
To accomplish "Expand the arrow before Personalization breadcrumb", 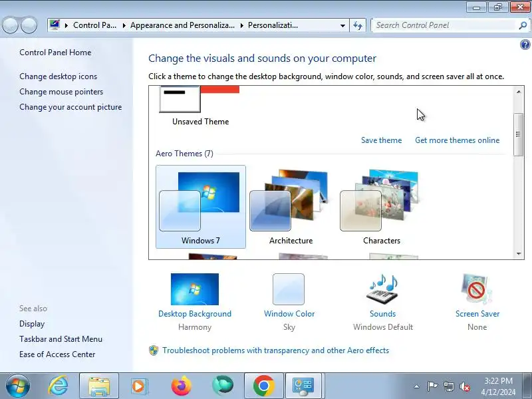I will (x=242, y=25).
